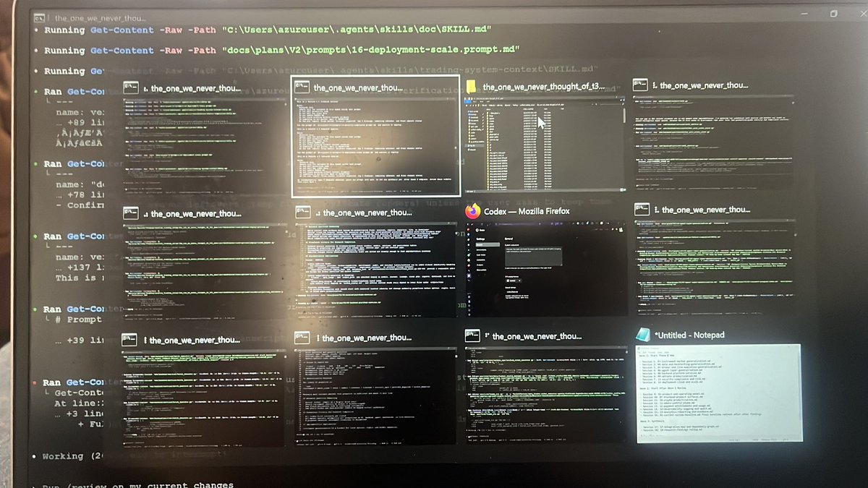The width and height of the screenshot is (868, 488).
Task: Click the "Codex — Mozilla Firefox" title
Action: [x=527, y=211]
